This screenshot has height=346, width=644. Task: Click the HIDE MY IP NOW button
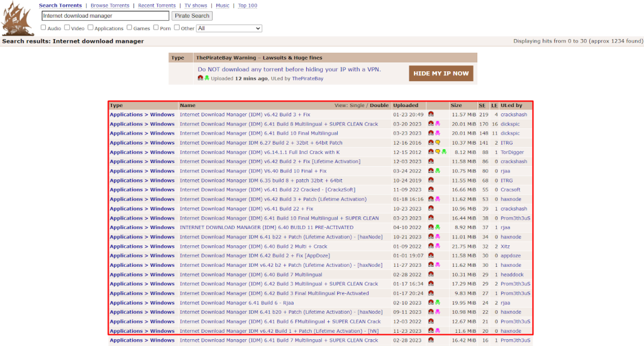point(441,74)
